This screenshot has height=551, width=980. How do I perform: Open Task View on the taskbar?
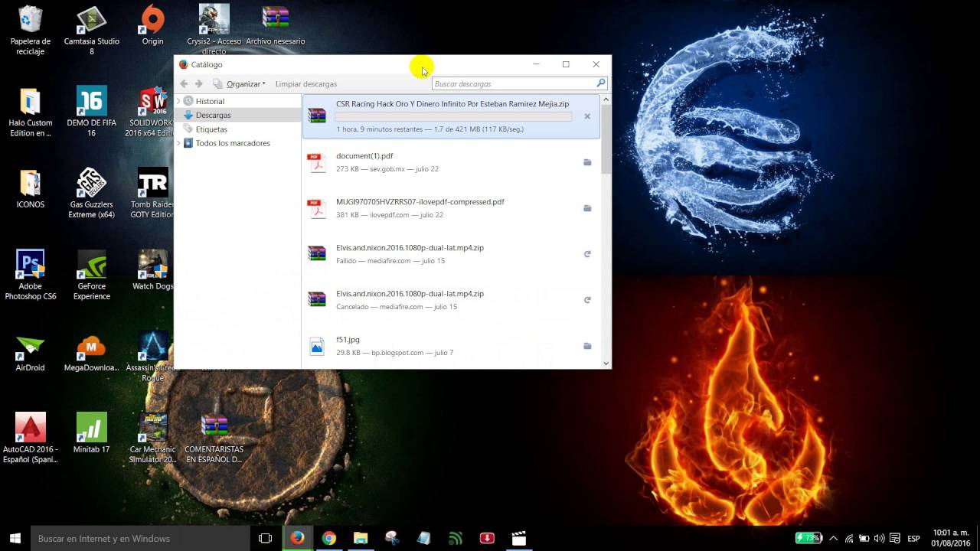pos(265,538)
